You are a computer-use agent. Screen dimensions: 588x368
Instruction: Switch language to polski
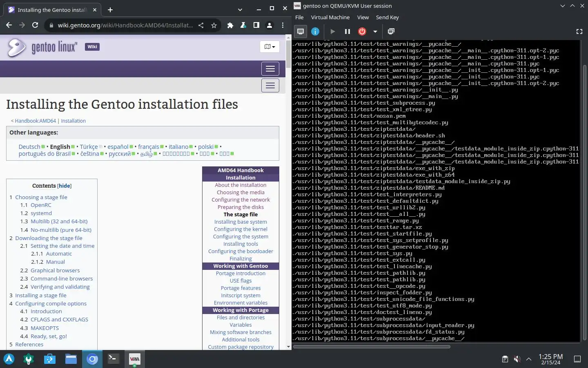pos(206,147)
